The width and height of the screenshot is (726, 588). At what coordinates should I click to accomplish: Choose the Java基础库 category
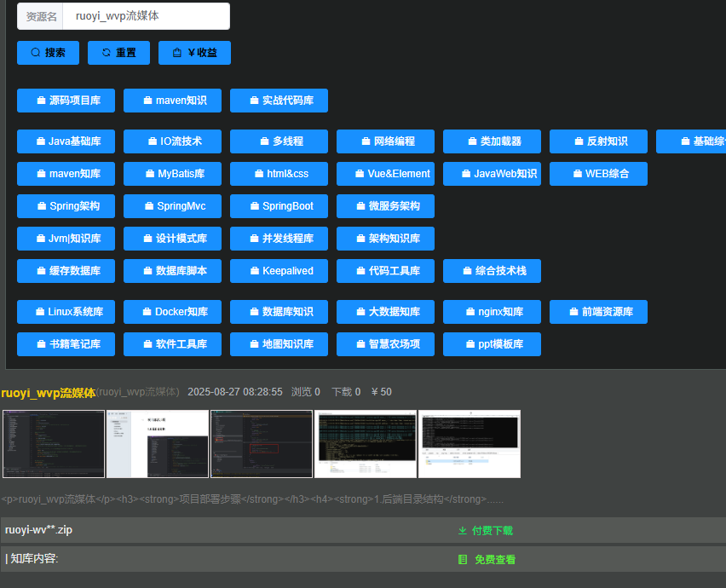(x=66, y=141)
